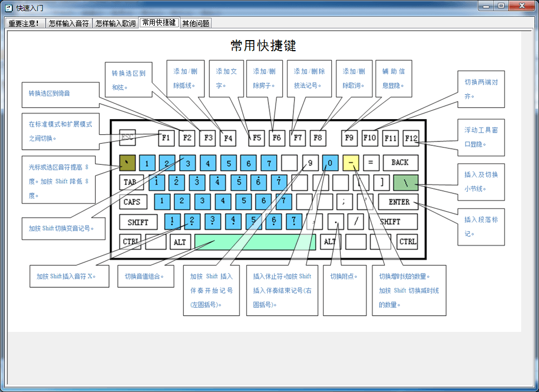Go to the 其他问题 tab

(195, 23)
